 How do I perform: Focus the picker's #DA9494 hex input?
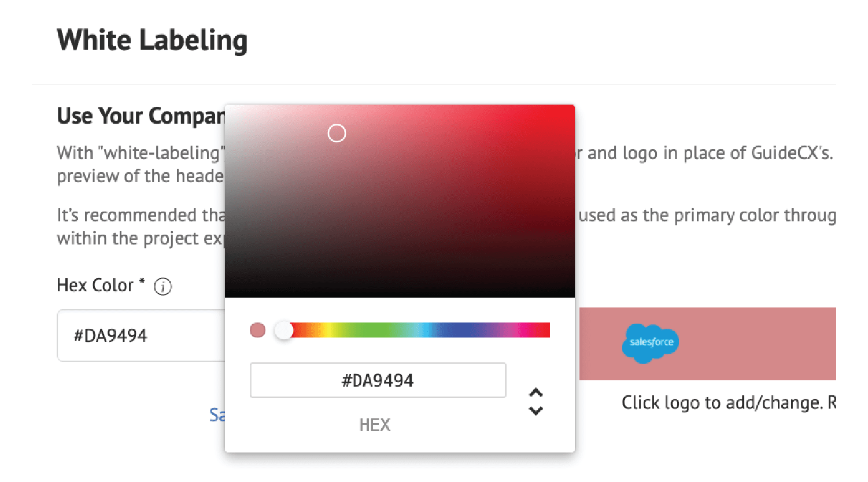[378, 380]
